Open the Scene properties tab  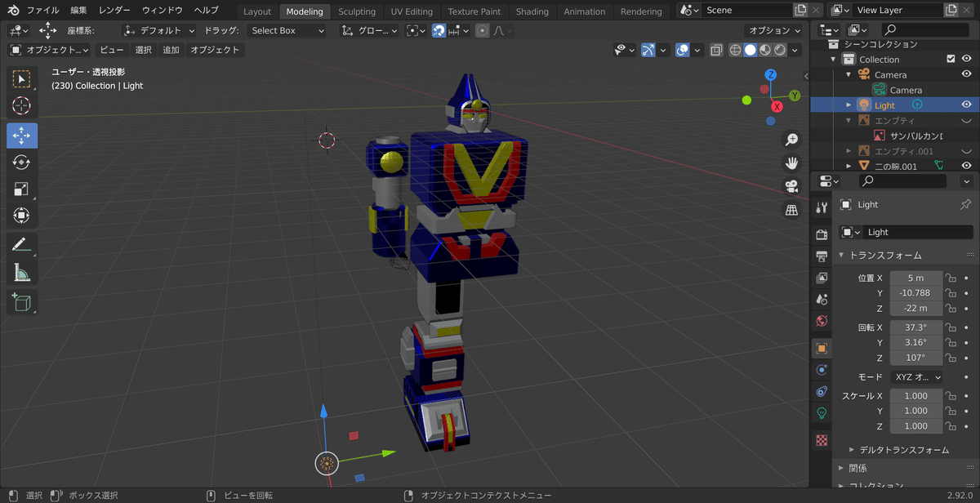(x=822, y=299)
